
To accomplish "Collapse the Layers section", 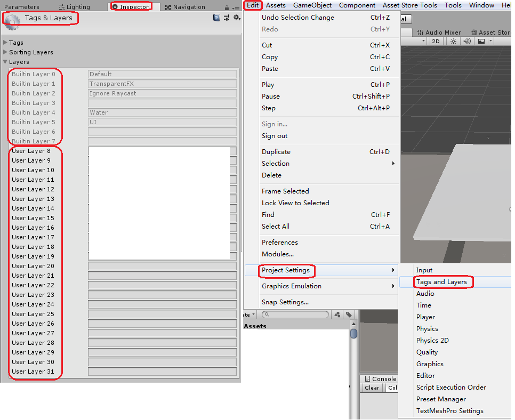I will [5, 61].
